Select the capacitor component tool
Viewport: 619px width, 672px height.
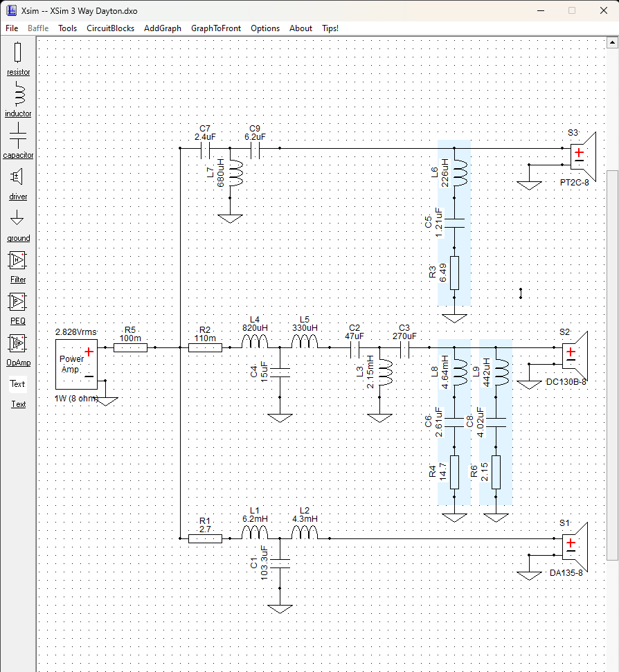(x=18, y=140)
